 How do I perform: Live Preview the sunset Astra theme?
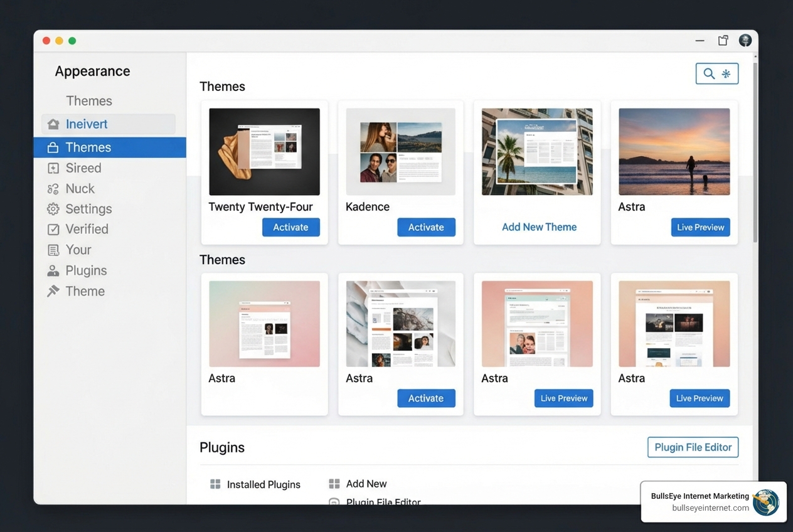pos(700,227)
